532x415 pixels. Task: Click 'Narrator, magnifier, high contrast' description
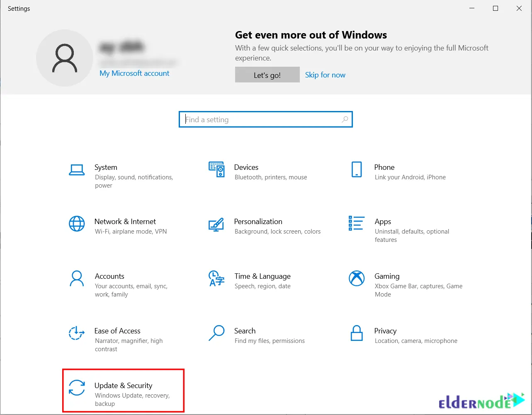[129, 345]
